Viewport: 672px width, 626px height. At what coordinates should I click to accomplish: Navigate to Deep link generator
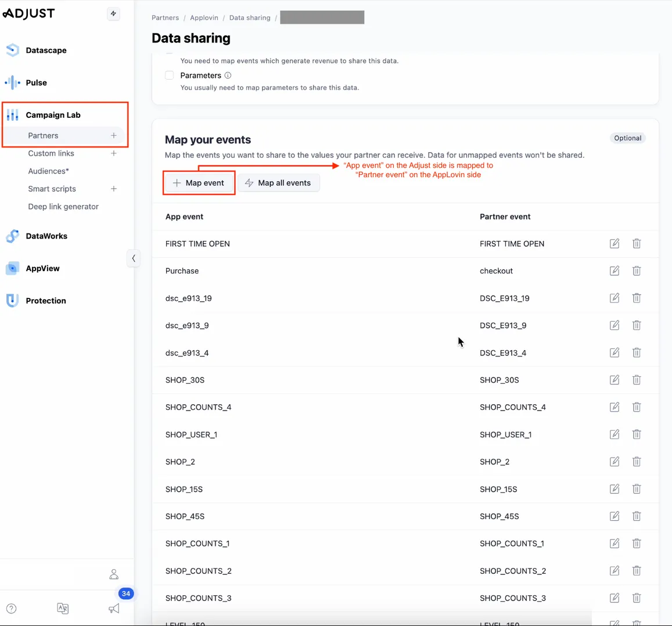tap(63, 206)
